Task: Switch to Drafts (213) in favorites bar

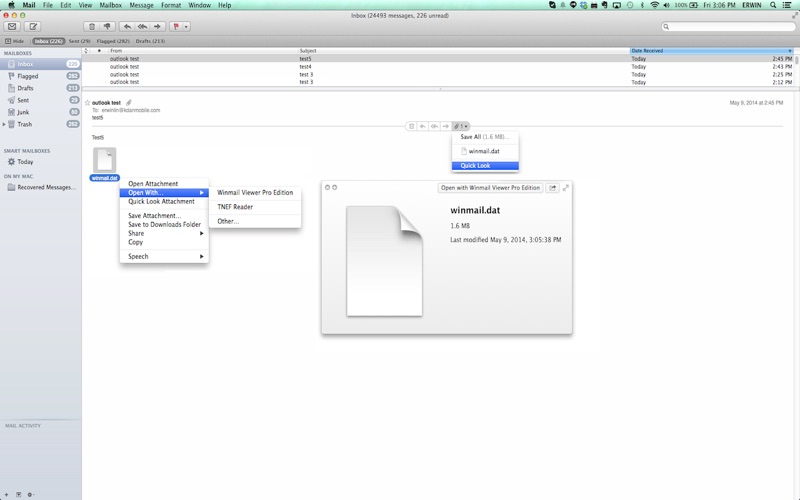Action: 150,41
